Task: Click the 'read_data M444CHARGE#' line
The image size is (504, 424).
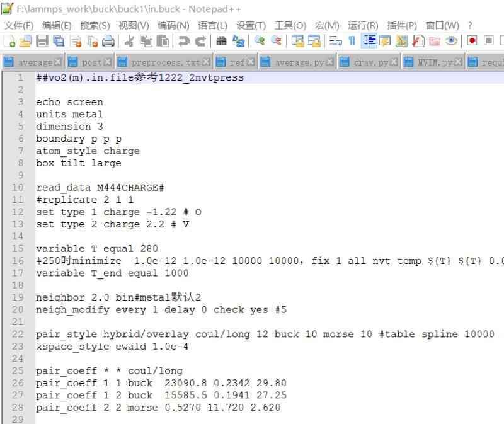Action: point(100,187)
